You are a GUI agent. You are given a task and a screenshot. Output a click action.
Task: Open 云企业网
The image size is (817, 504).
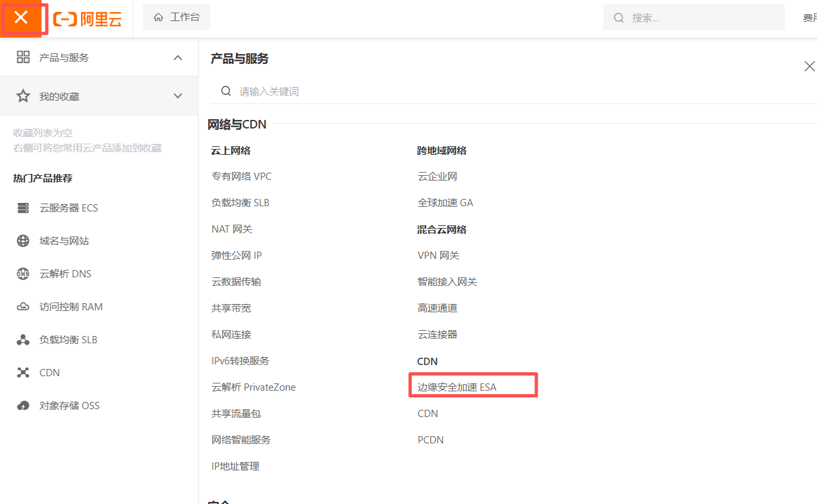click(437, 177)
